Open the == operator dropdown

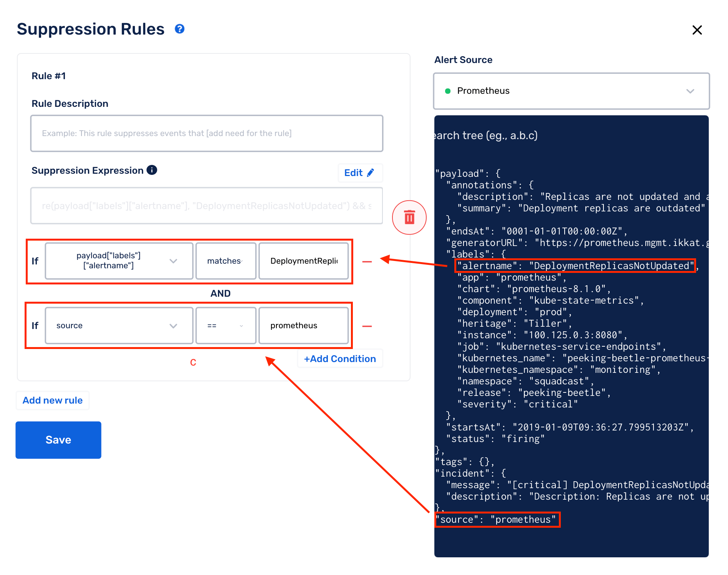226,326
